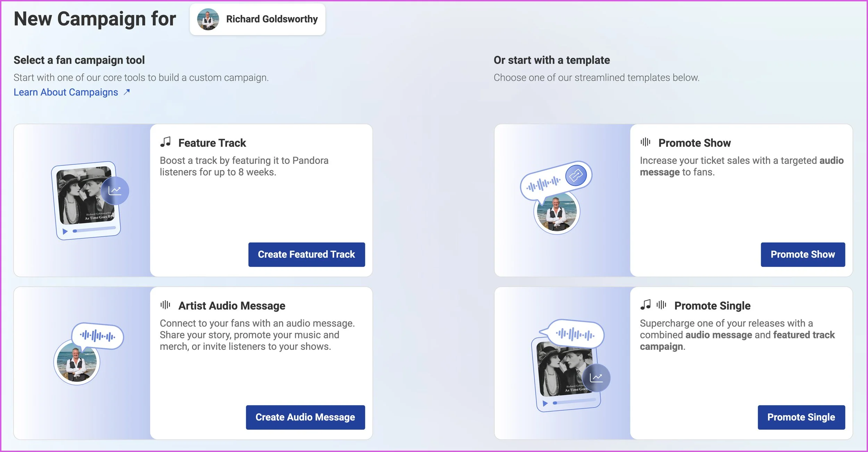The width and height of the screenshot is (868, 452).
Task: Click the audio waveform bubble in Promote Single illustration
Action: point(575,335)
